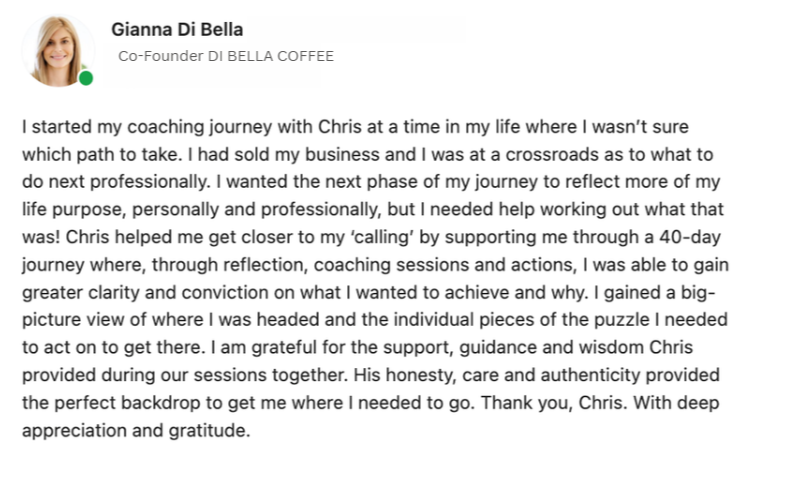Click the phrase 'Thank you, Chris'
The image size is (803, 482).
[x=553, y=403]
